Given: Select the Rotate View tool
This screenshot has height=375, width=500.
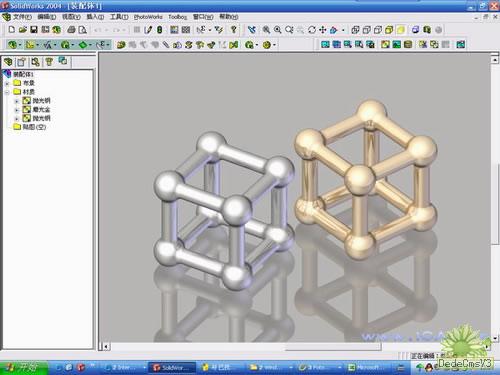Looking at the screenshot, I should [312, 30].
